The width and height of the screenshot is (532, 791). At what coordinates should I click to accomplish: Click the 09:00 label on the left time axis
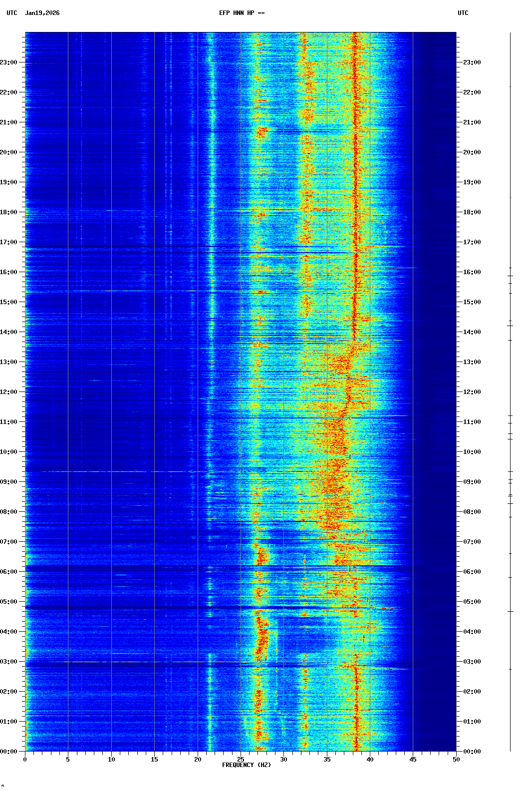tap(9, 482)
